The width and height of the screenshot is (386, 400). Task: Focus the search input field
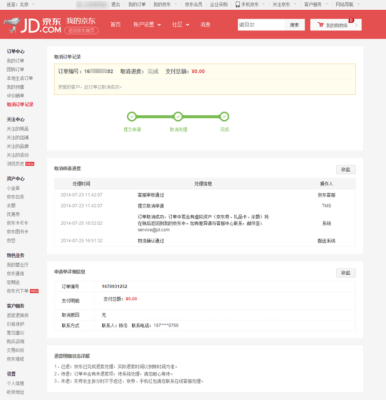261,25
